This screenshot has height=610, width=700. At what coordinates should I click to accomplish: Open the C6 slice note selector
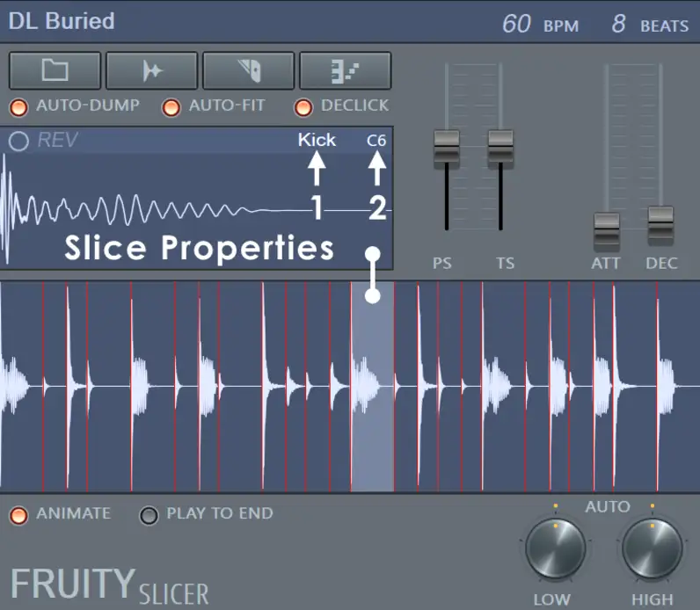376,140
